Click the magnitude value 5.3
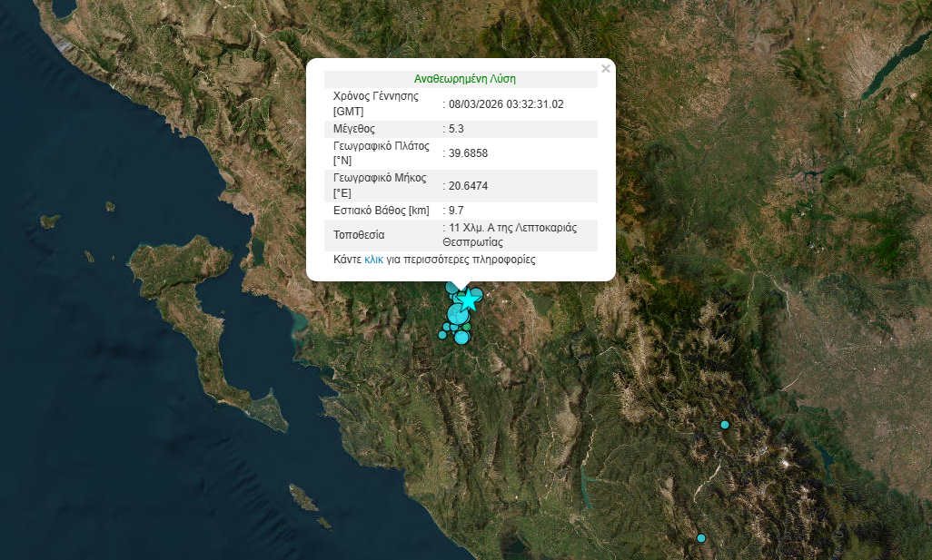This screenshot has height=560, width=932. click(456, 129)
